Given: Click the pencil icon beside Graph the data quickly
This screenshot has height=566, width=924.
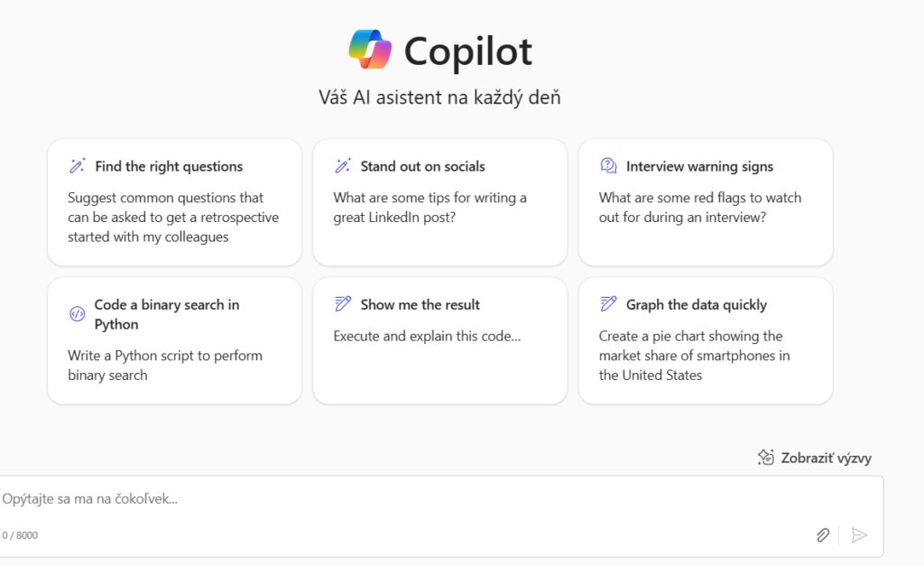Looking at the screenshot, I should [608, 303].
